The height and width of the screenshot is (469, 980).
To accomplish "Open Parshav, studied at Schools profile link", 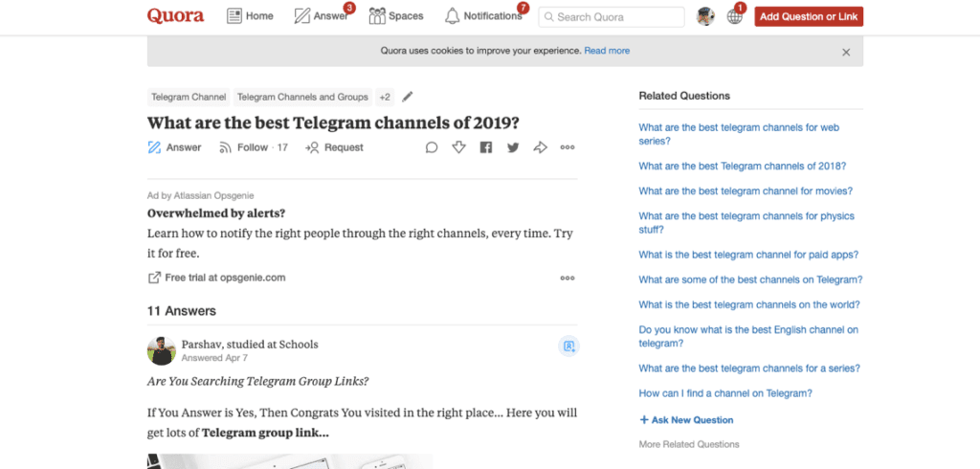I will [x=250, y=345].
